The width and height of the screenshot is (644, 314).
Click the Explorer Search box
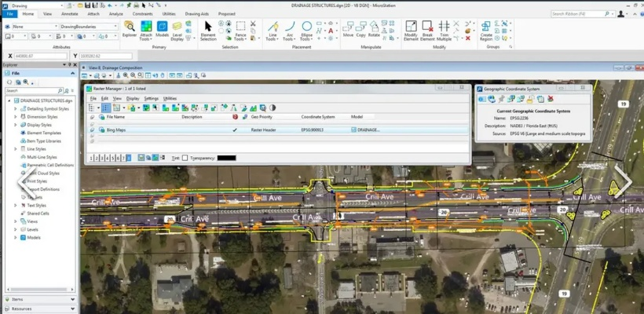34,90
